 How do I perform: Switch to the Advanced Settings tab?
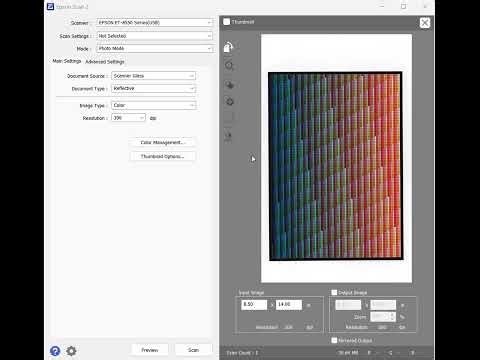105,62
